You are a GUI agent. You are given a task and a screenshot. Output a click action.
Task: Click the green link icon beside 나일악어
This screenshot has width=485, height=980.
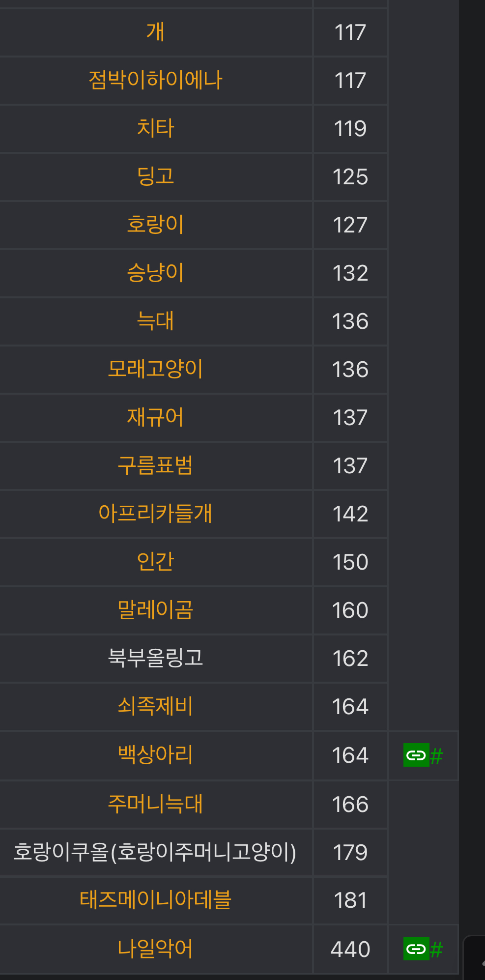(x=416, y=949)
